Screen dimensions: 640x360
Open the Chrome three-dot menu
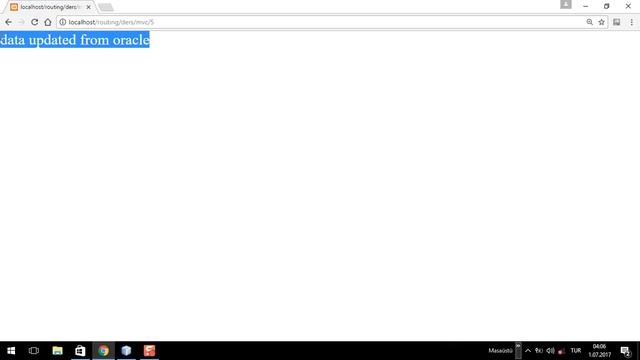[x=631, y=22]
